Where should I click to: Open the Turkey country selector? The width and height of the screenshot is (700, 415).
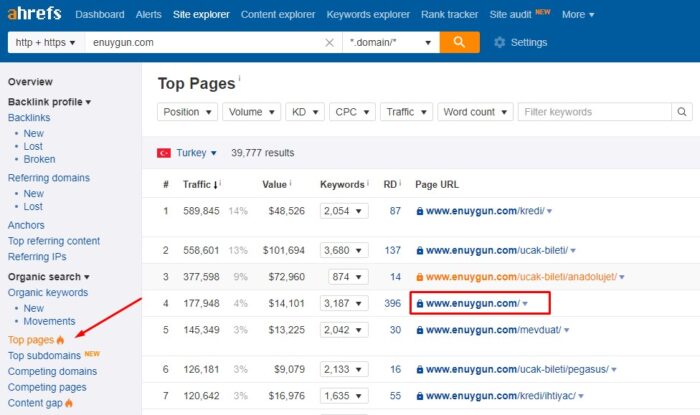pyautogui.click(x=196, y=153)
